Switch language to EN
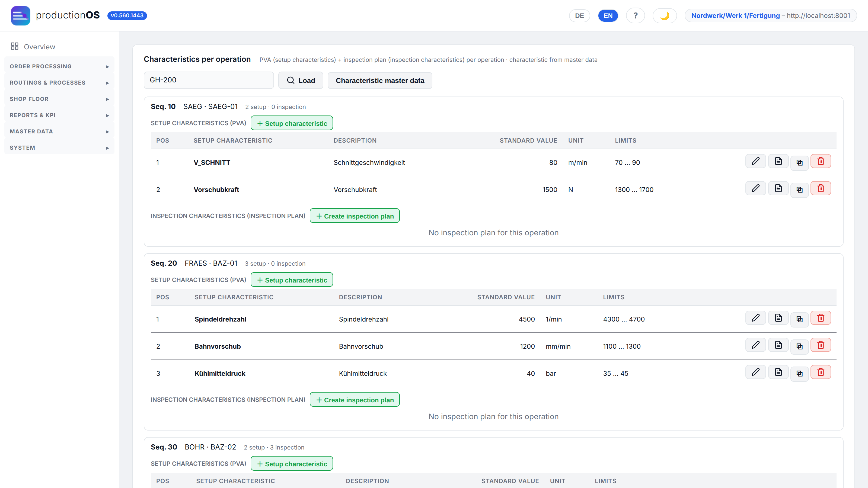868x488 pixels. (x=608, y=15)
